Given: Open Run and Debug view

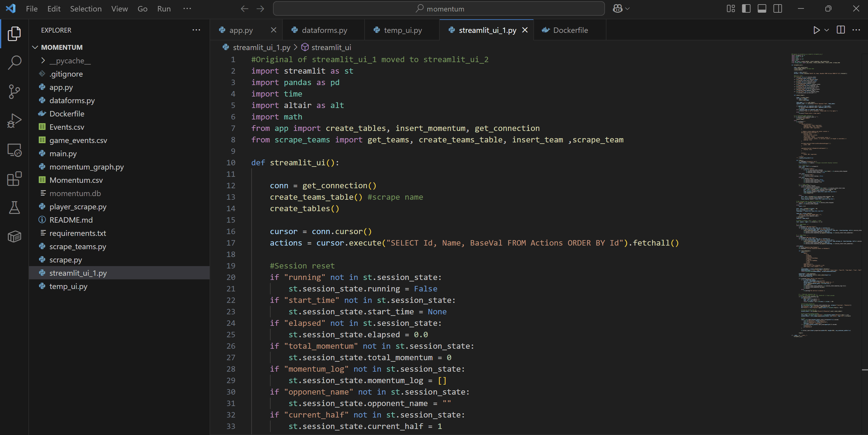Looking at the screenshot, I should 14,121.
